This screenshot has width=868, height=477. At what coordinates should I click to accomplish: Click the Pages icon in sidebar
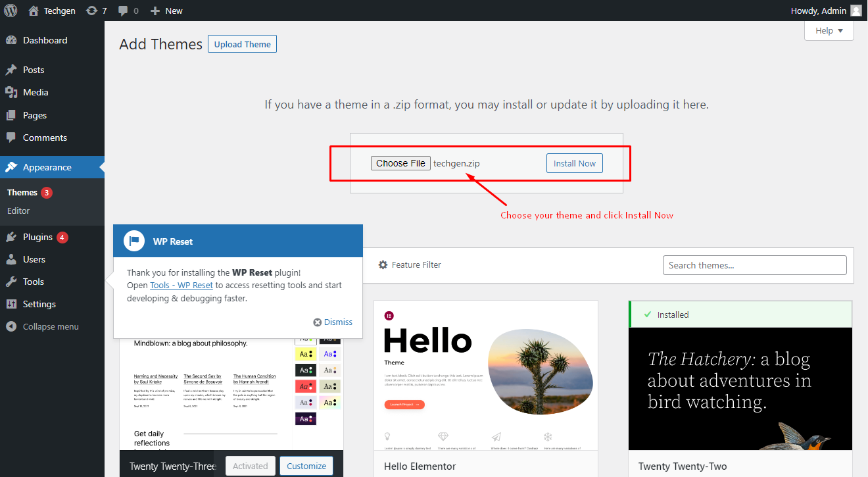(11, 115)
